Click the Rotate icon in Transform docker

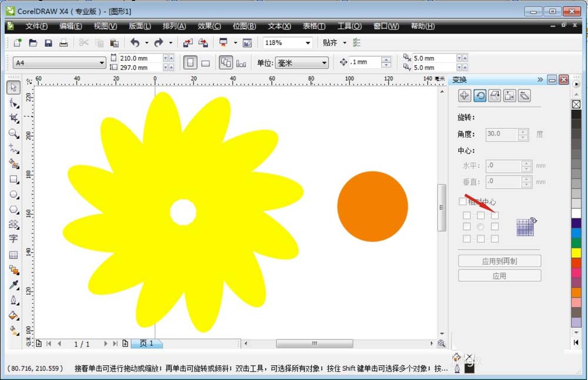coord(480,96)
